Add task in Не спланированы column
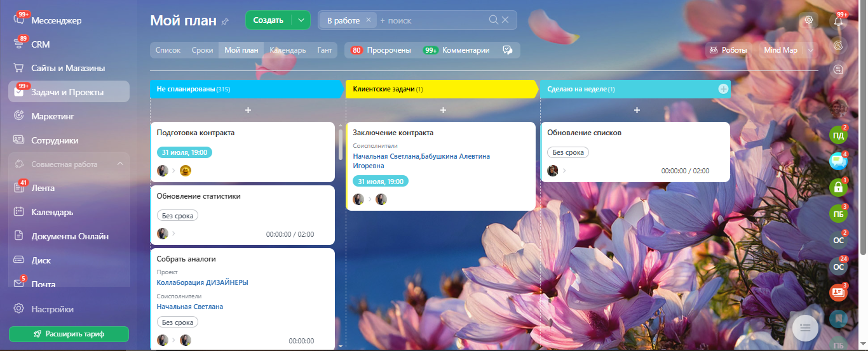 [248, 110]
